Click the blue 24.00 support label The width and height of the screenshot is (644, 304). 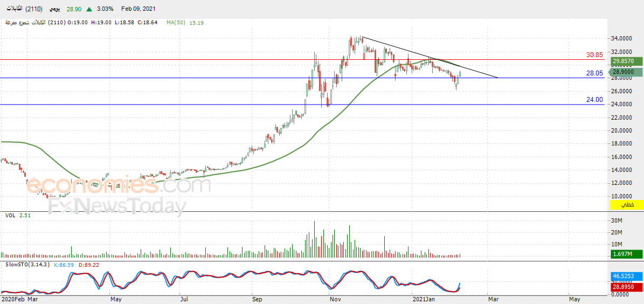[594, 99]
